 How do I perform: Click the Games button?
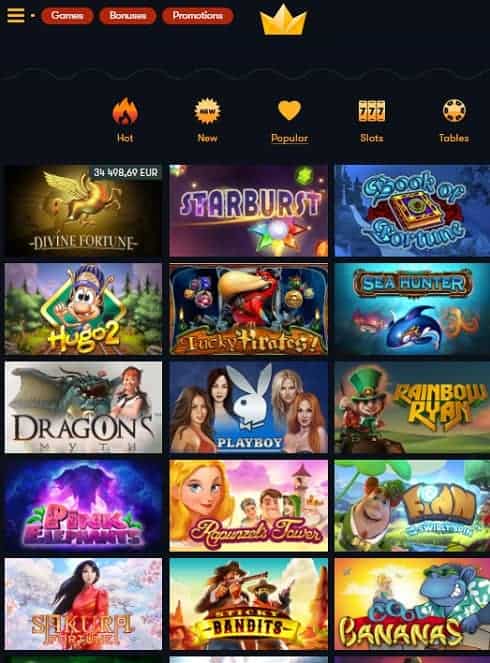(x=67, y=16)
